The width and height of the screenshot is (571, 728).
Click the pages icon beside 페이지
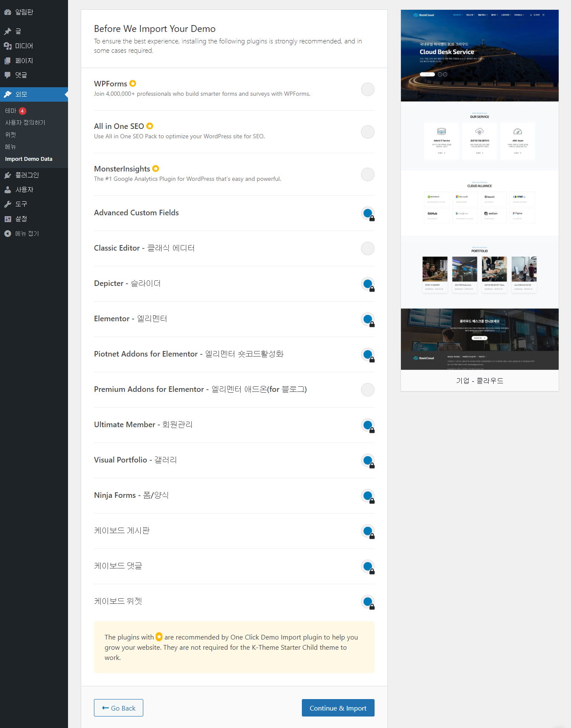(x=8, y=61)
